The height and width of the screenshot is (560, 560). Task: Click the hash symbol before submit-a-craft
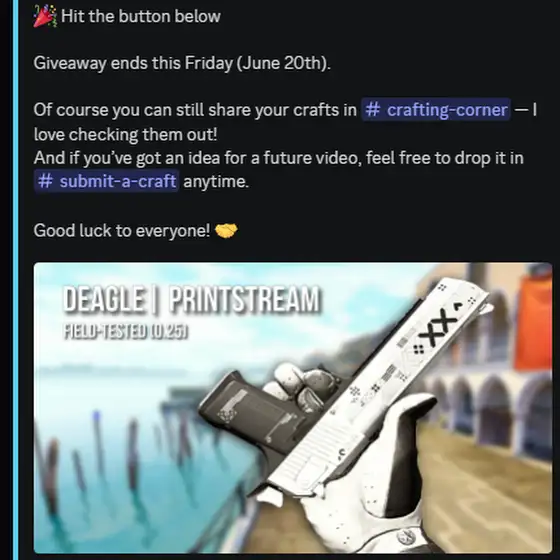[45, 181]
